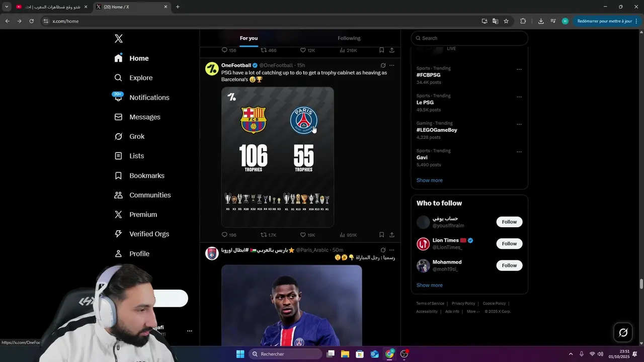Viewport: 644px width, 362px height.
Task: Like the post with 12K likes
Action: tap(307, 50)
